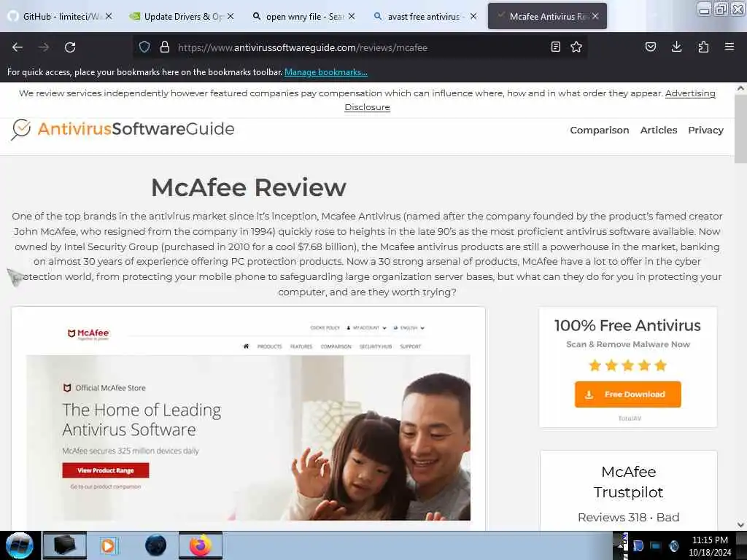Open the Comparison menu item
The height and width of the screenshot is (560, 747).
click(600, 130)
